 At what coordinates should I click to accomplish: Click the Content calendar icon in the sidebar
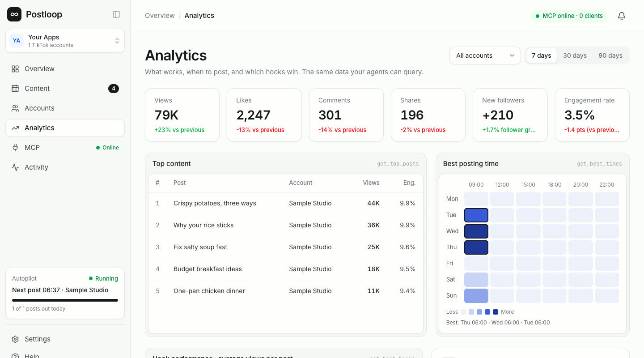coord(15,88)
